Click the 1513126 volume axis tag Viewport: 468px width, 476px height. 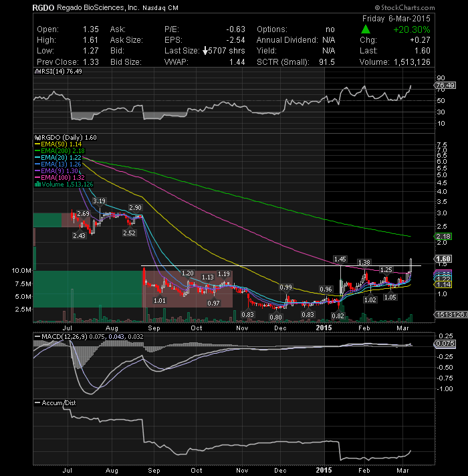coord(451,315)
